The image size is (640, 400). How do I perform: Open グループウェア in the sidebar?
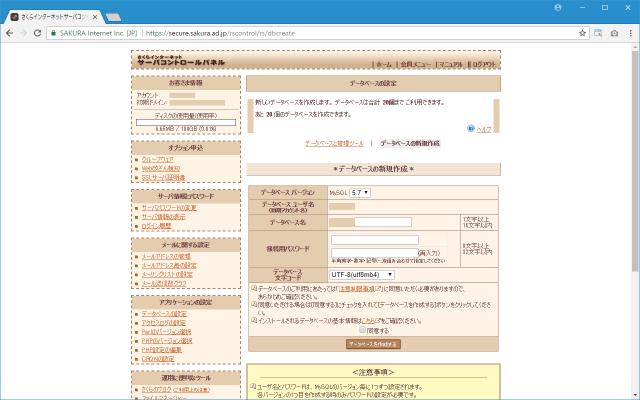coord(157,159)
